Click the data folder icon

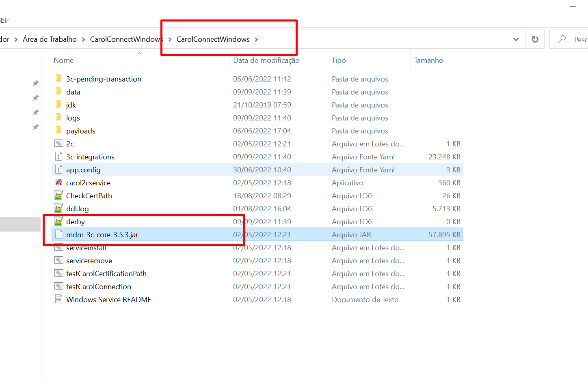pos(59,91)
